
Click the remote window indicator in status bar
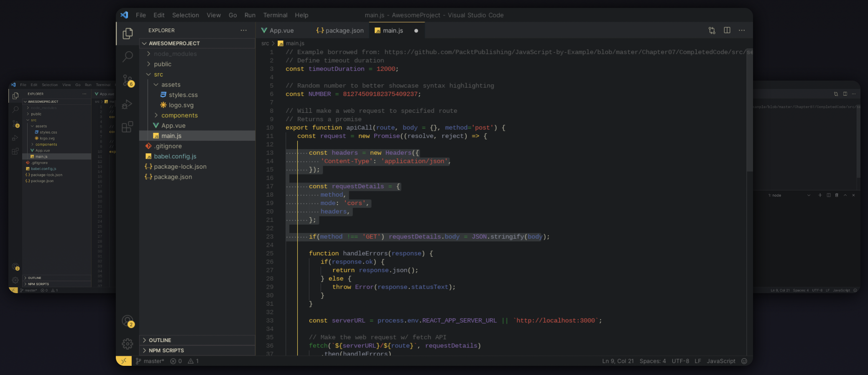[124, 361]
